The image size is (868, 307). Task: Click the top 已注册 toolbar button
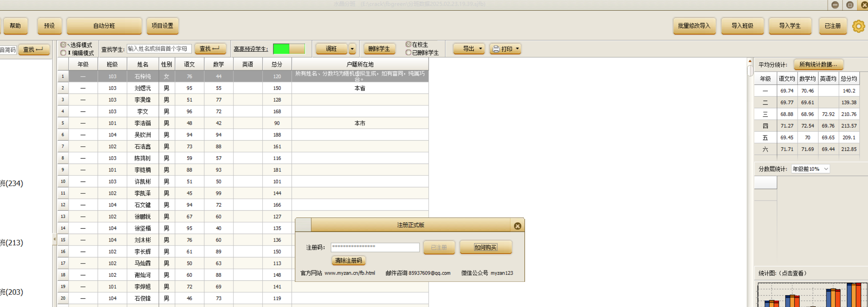[832, 26]
